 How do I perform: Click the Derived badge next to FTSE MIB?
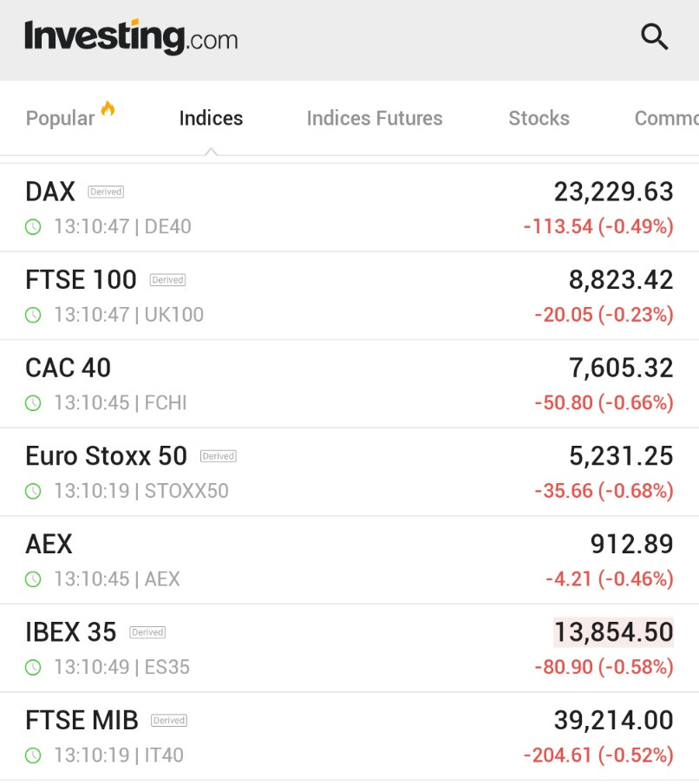pos(169,720)
